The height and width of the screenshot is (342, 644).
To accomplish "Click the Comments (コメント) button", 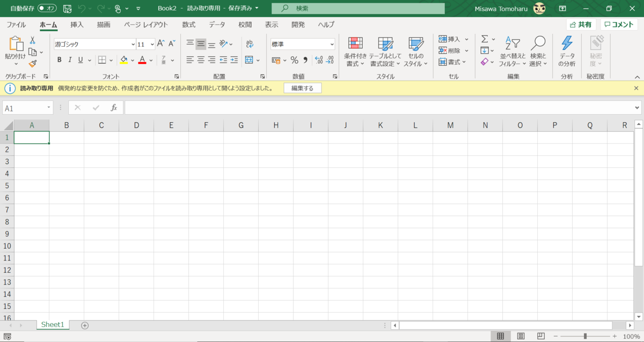I will 619,25.
